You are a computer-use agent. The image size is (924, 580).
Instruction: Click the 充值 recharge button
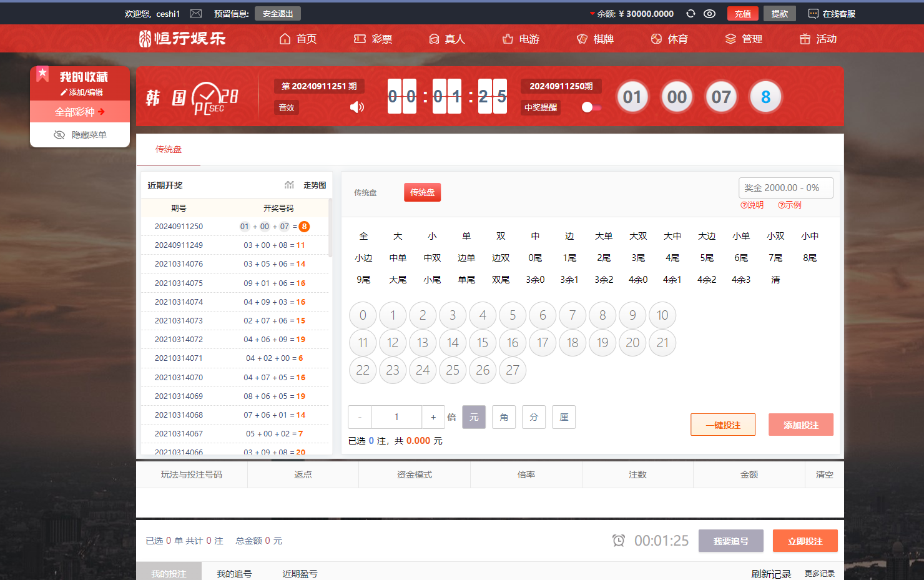click(742, 14)
